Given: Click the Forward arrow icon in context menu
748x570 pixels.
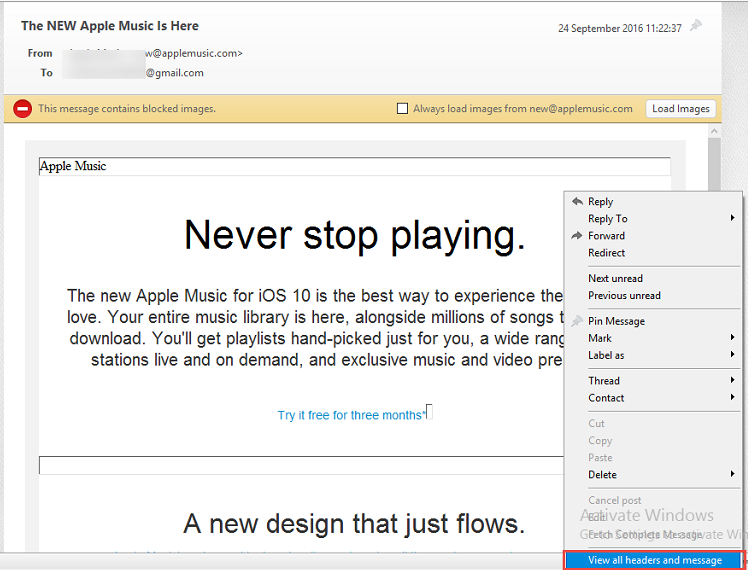Looking at the screenshot, I should 577,236.
